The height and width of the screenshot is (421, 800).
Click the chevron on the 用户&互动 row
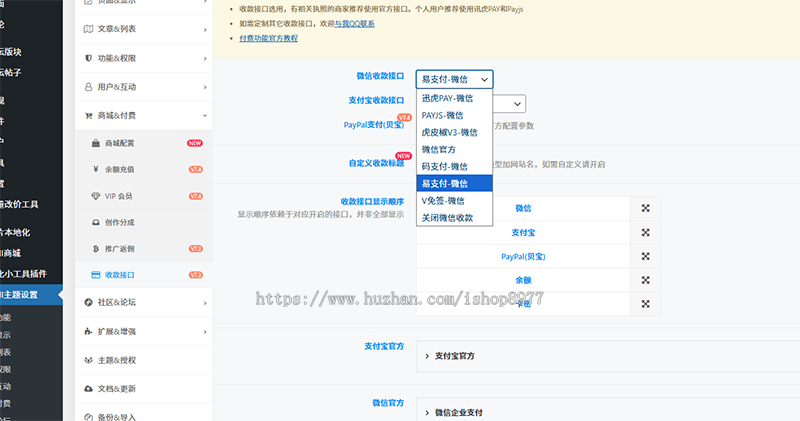205,87
